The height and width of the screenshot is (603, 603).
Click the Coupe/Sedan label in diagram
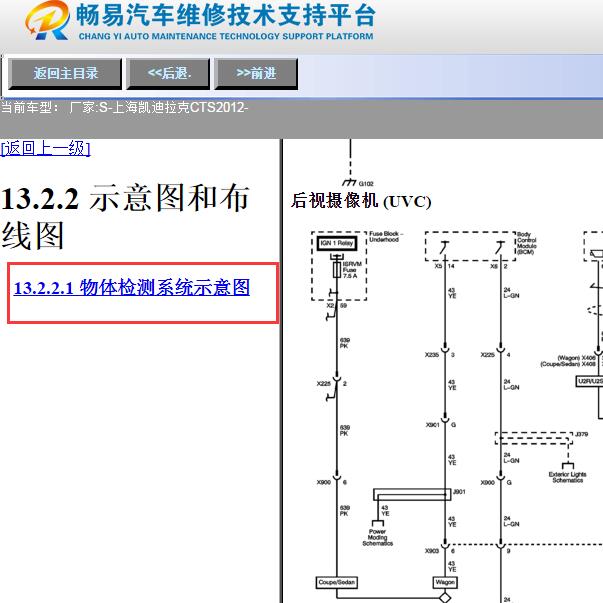click(336, 582)
